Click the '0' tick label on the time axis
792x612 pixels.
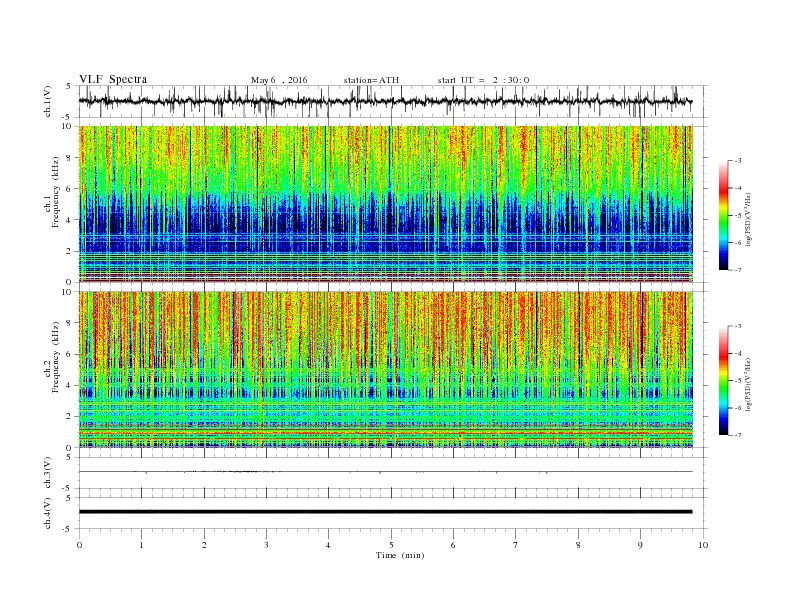[79, 545]
